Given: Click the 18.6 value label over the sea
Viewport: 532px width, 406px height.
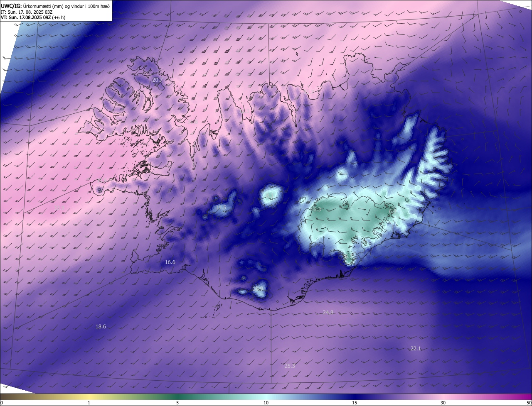Looking at the screenshot, I should [101, 326].
